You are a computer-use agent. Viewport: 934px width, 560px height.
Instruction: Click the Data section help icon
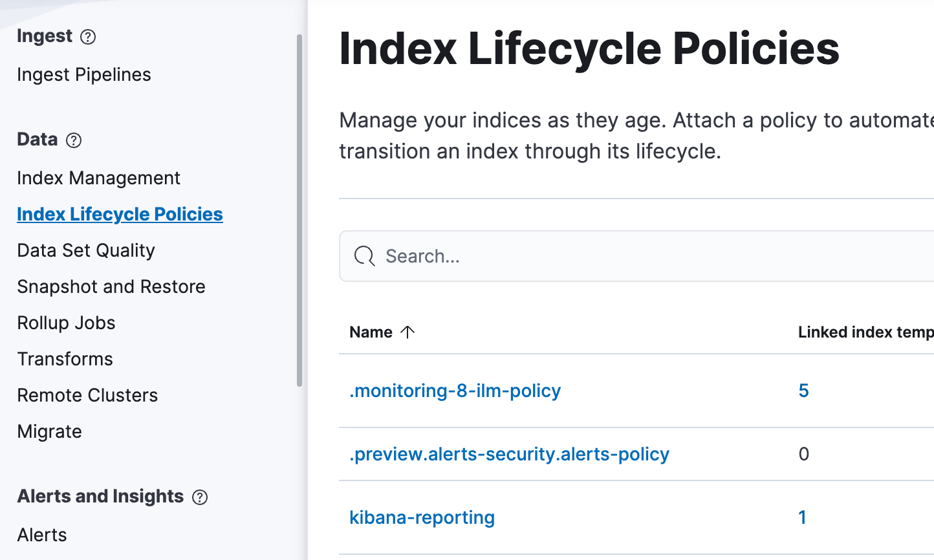coord(74,140)
